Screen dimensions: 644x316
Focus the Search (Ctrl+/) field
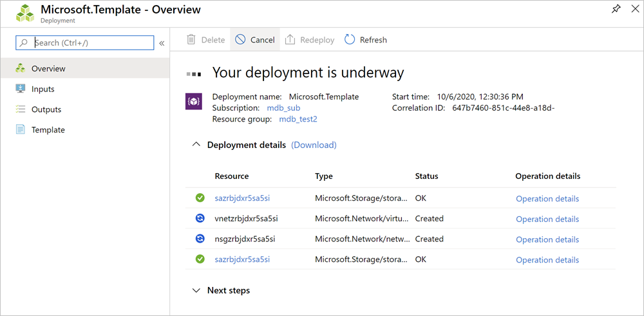[x=90, y=43]
